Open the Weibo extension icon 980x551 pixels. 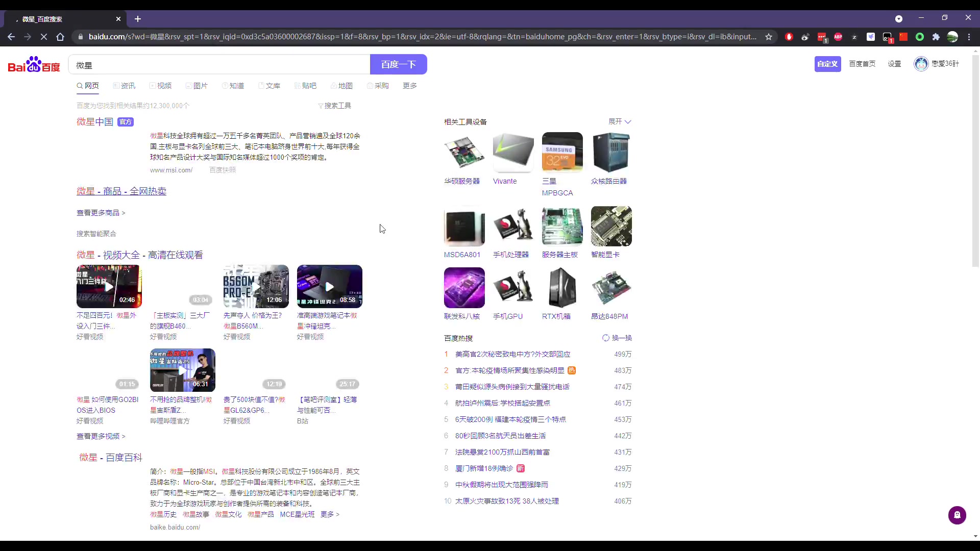point(805,37)
